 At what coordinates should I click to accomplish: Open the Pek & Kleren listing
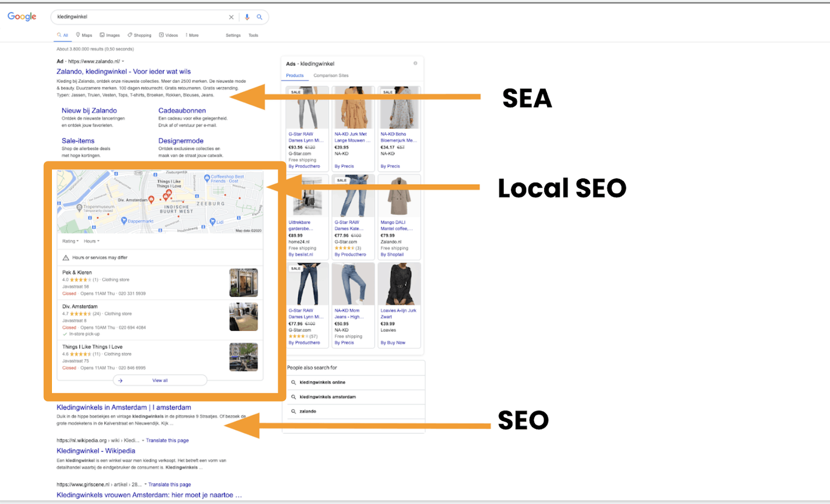[x=77, y=272]
